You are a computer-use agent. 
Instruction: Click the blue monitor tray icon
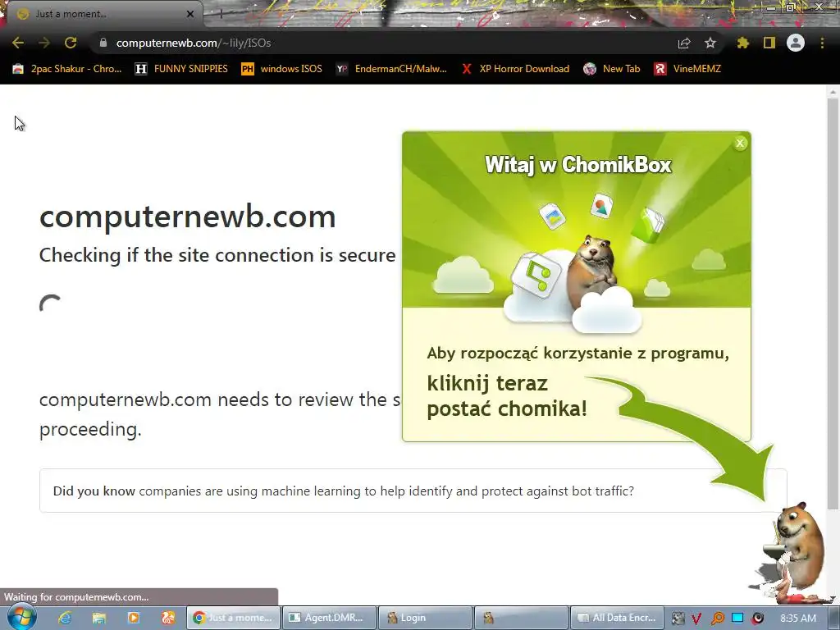click(737, 618)
